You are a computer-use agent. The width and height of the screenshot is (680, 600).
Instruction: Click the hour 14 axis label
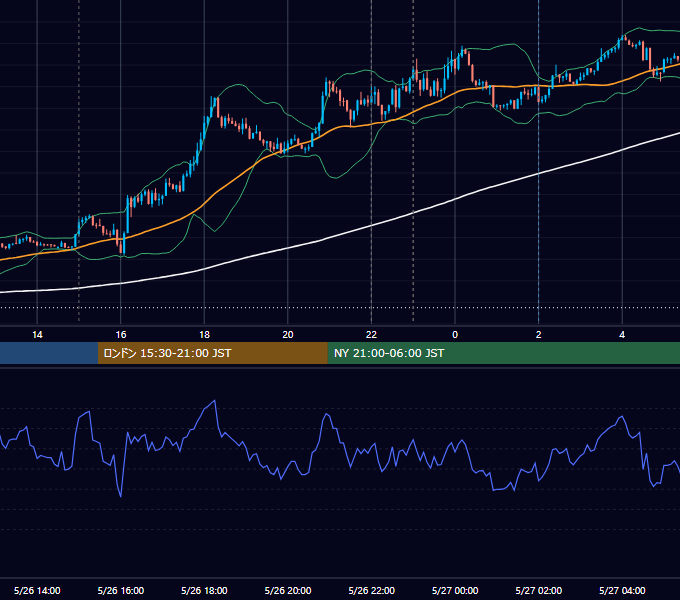pos(37,335)
